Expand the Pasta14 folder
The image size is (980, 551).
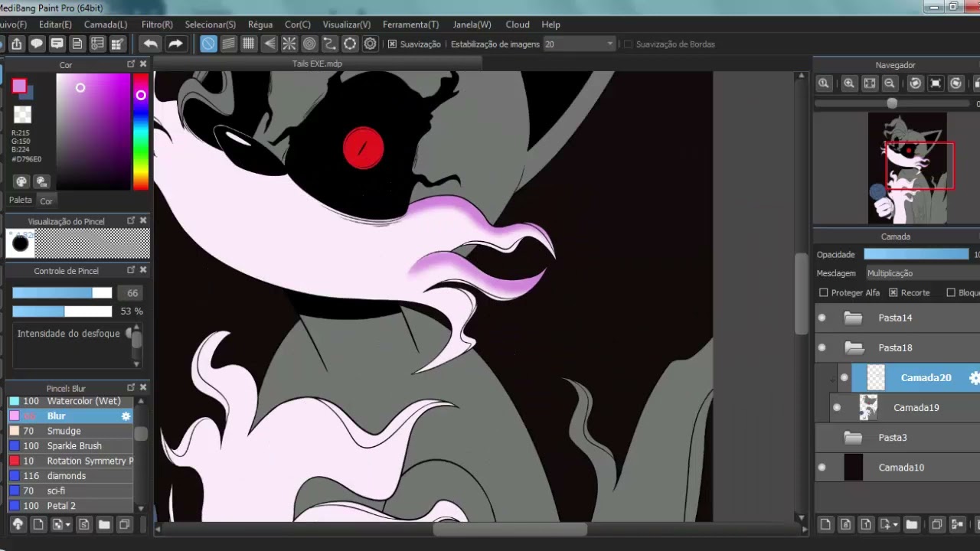[x=853, y=318]
